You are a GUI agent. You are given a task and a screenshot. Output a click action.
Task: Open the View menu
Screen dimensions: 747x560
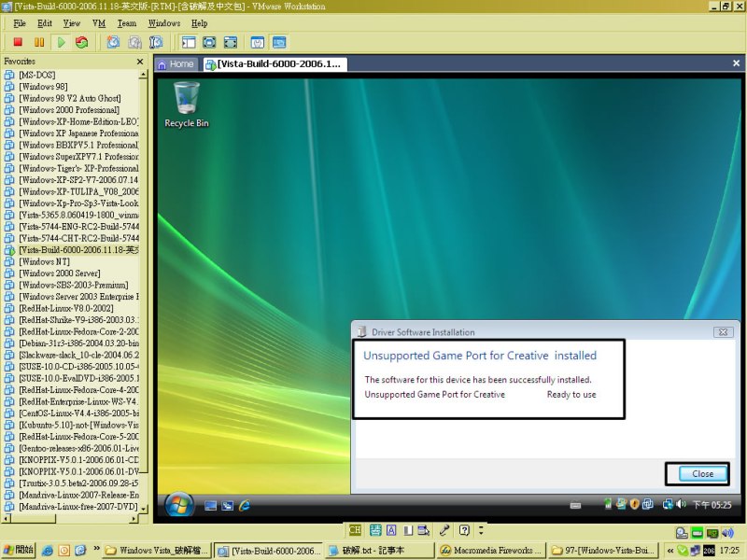click(72, 23)
